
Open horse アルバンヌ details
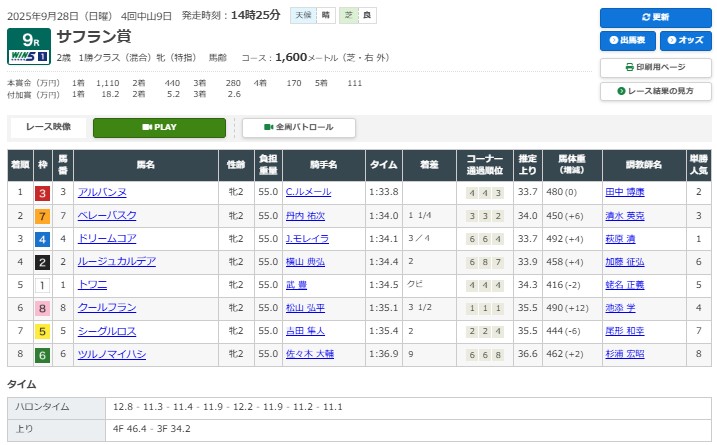click(x=102, y=193)
